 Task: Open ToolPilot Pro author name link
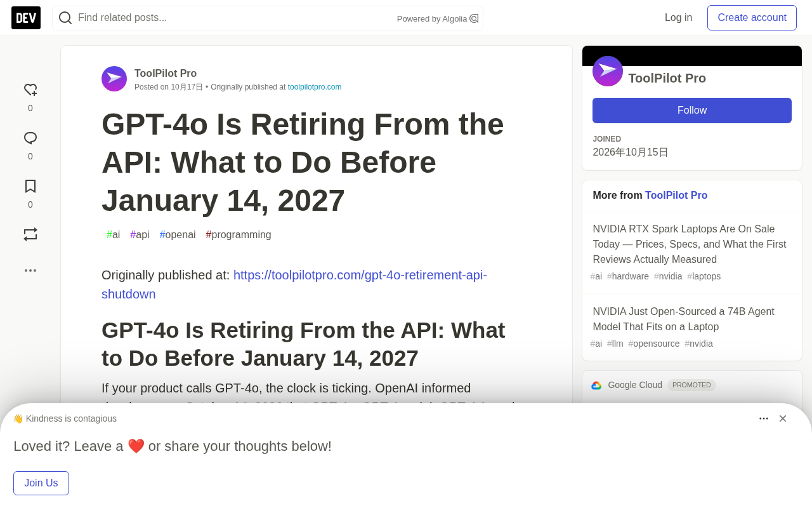[x=166, y=73]
